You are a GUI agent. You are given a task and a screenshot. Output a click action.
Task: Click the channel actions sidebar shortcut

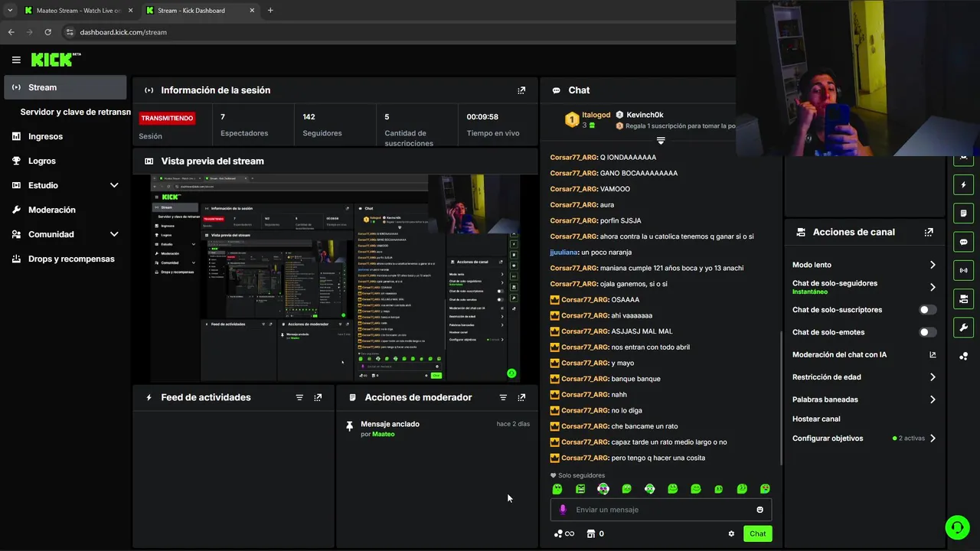pos(963,298)
